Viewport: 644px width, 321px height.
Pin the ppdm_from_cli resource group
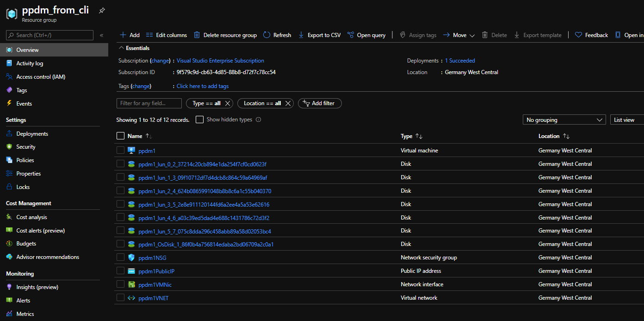point(102,11)
